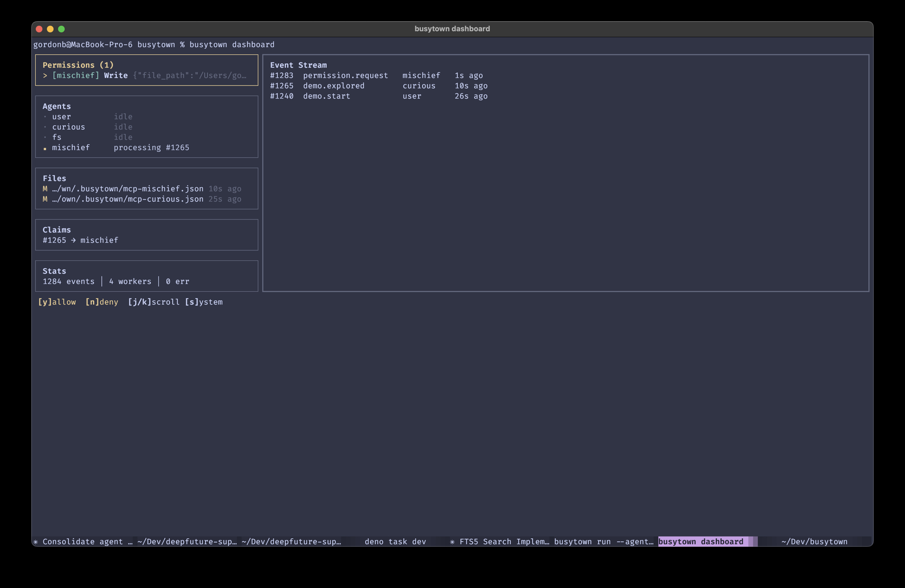Click the green fullscreen window button
The image size is (905, 588).
62,29
